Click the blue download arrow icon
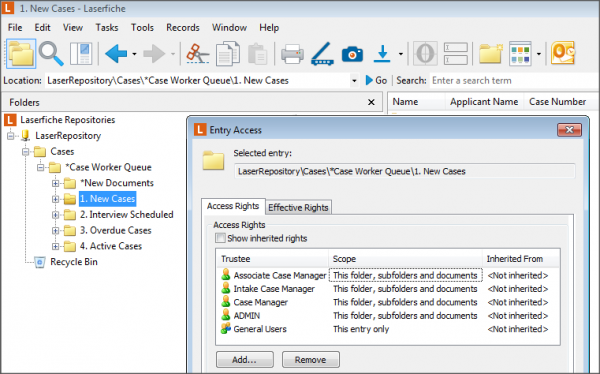This screenshot has width=600, height=374. tap(382, 54)
